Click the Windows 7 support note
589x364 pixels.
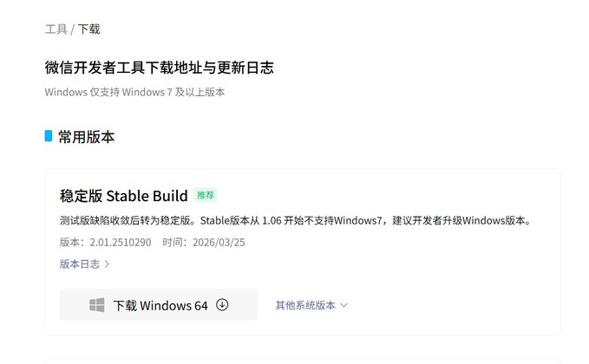[x=134, y=92]
